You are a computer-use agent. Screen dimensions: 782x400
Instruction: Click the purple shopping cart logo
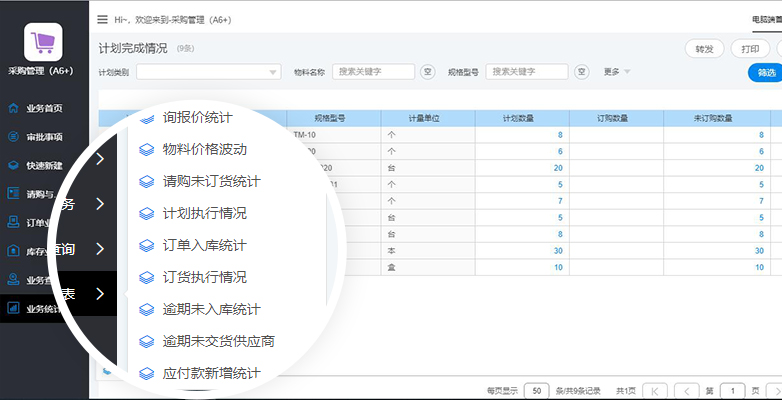(43, 42)
